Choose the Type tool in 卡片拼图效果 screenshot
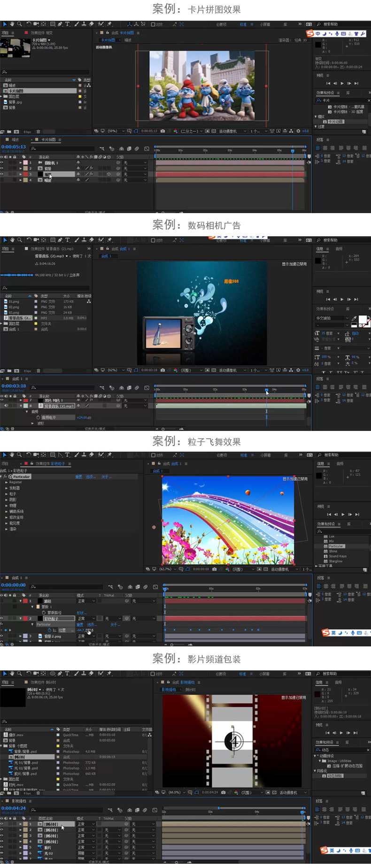This screenshot has width=371, height=868. [68, 24]
